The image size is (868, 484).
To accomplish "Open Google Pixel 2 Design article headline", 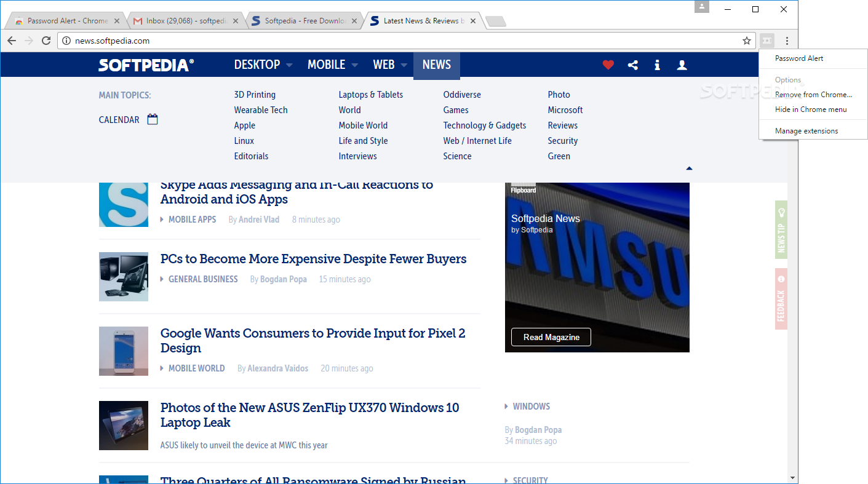I will (313, 341).
